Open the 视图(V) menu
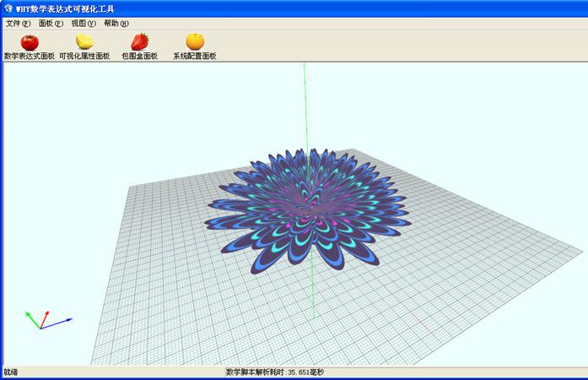Screen dimensions: 588x380 point(84,24)
